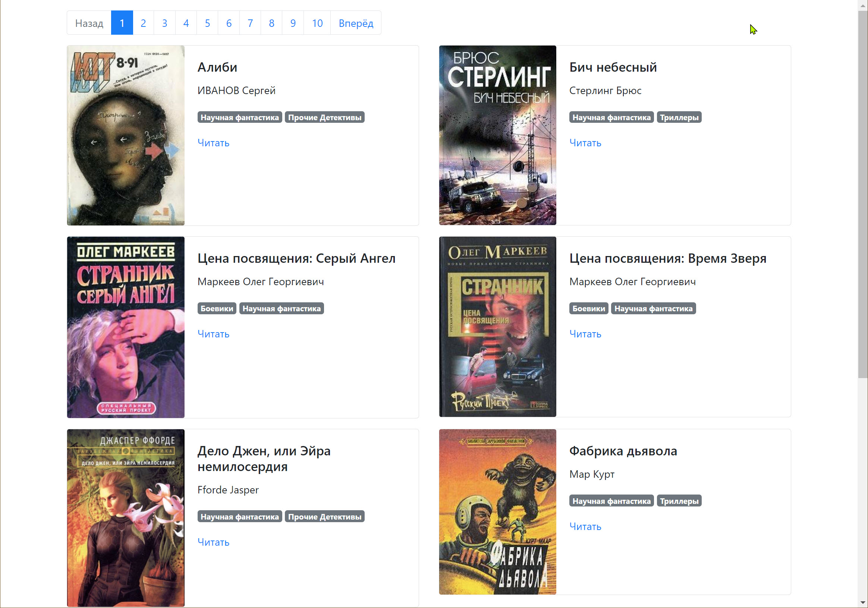Click Прочие Детективы tag on Алиби

pos(324,117)
